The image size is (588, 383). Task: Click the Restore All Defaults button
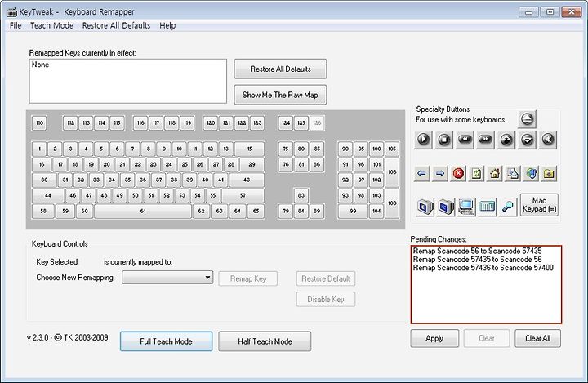point(280,69)
